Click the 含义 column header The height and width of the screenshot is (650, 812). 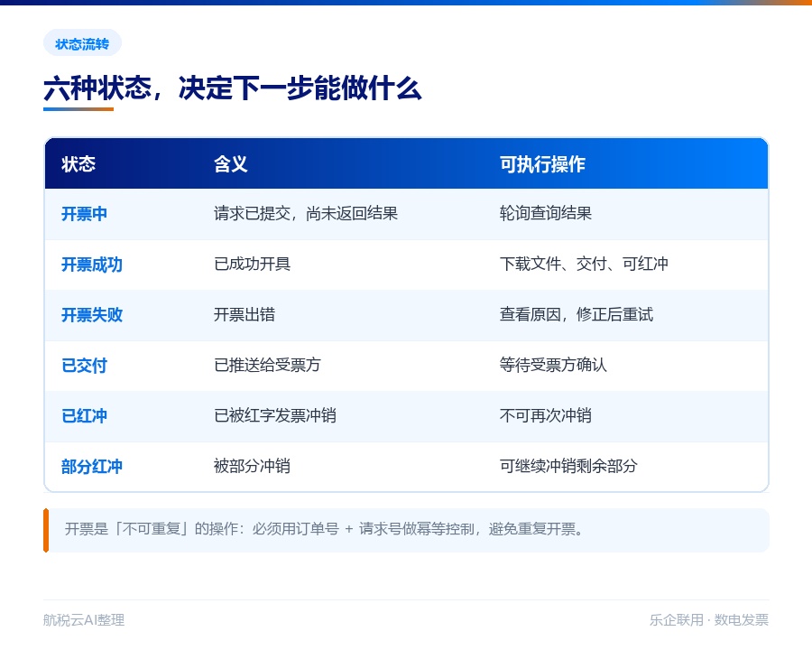click(230, 164)
